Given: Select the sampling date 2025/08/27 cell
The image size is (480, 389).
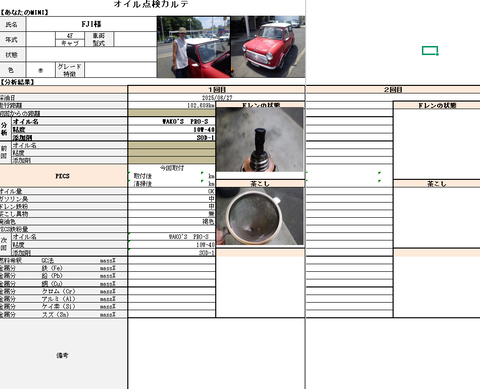Looking at the screenshot, I should [x=217, y=98].
